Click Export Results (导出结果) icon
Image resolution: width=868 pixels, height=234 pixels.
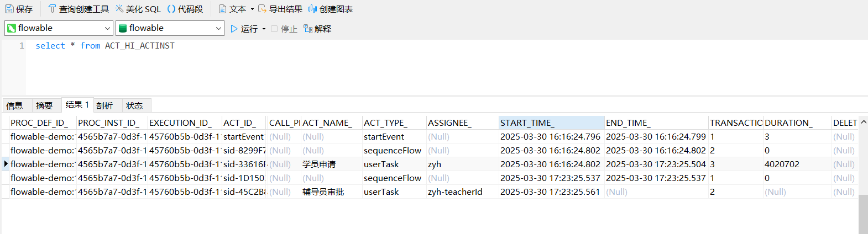tap(262, 9)
